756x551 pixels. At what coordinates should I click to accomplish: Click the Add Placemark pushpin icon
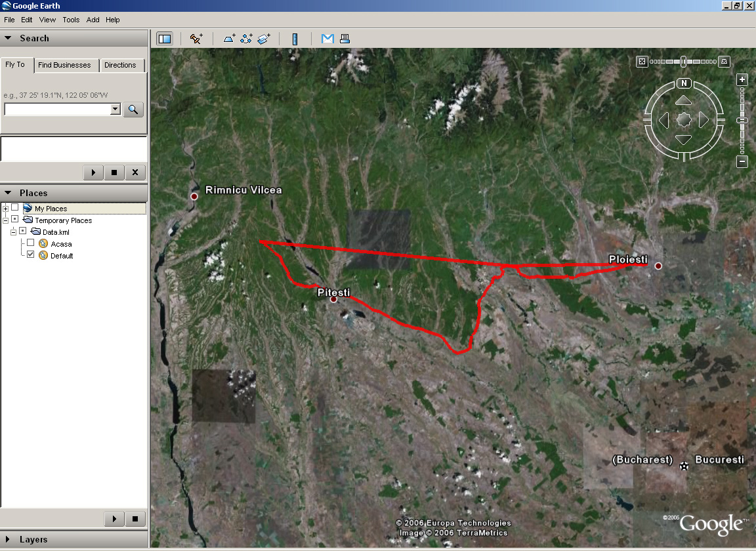(196, 39)
